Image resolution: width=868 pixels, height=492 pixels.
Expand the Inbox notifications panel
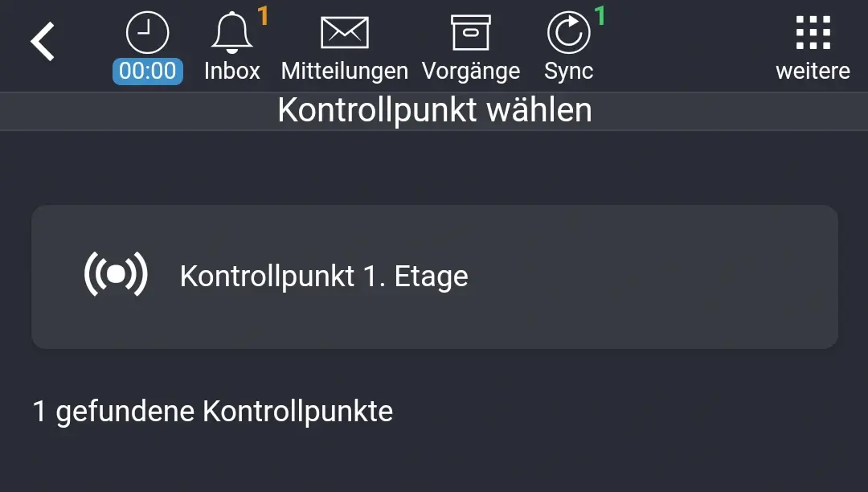[x=232, y=44]
